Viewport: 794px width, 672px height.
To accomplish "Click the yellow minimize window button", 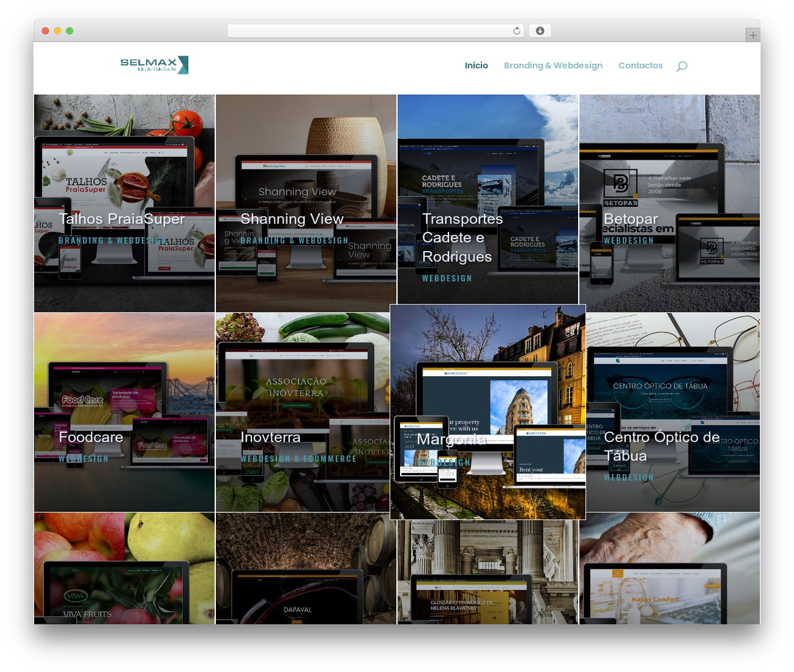I will (x=57, y=31).
